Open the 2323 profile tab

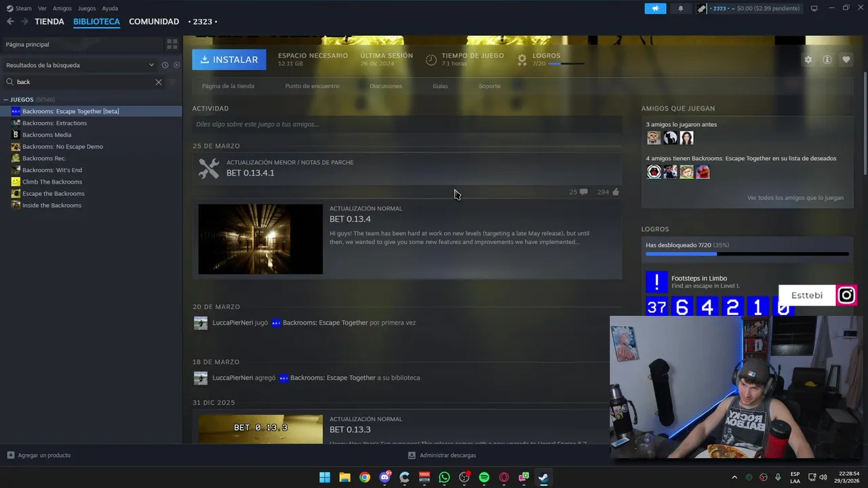[x=202, y=22]
